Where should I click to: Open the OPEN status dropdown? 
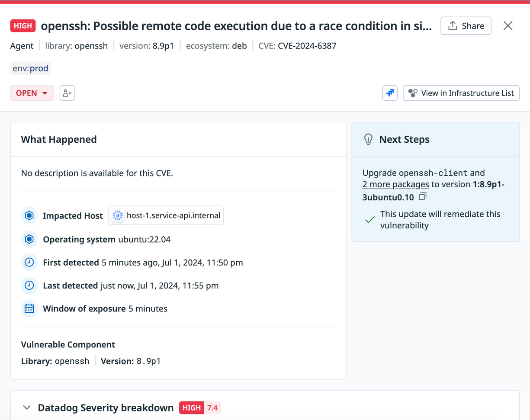32,93
